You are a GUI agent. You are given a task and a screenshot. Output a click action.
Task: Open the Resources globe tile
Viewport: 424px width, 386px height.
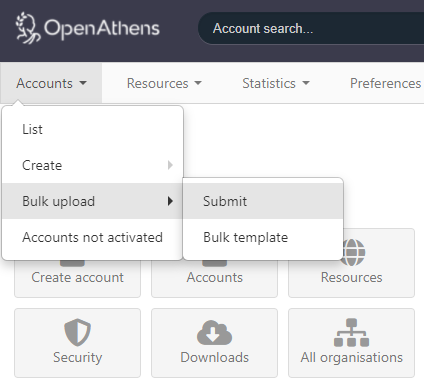[x=351, y=263]
